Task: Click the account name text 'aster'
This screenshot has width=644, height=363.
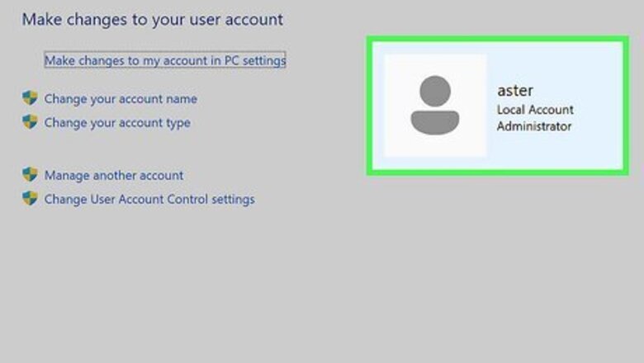Action: (x=515, y=90)
